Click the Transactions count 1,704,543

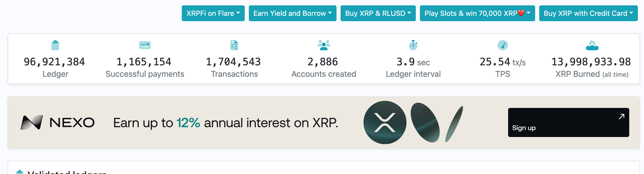(x=234, y=62)
